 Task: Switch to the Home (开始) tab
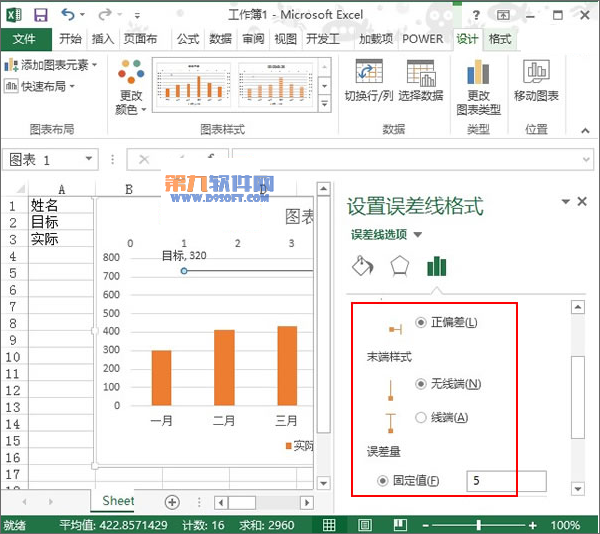[70, 39]
